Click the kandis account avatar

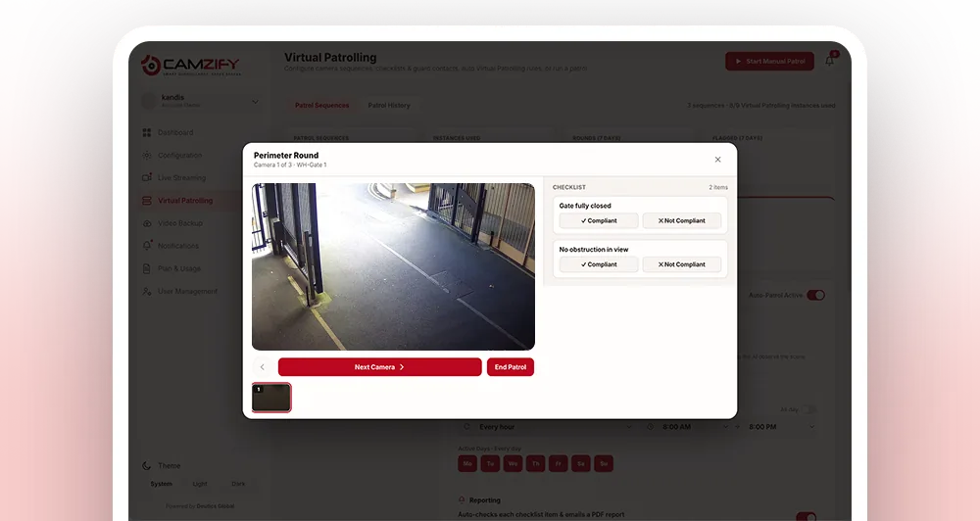(x=149, y=101)
